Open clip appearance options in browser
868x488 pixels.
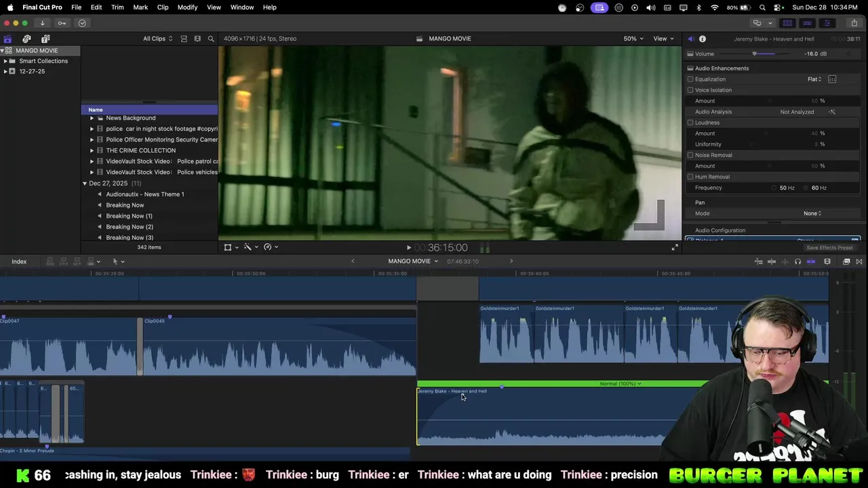(x=197, y=39)
